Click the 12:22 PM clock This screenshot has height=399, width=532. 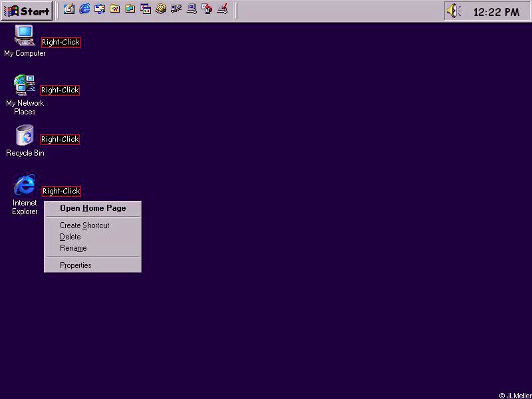496,12
